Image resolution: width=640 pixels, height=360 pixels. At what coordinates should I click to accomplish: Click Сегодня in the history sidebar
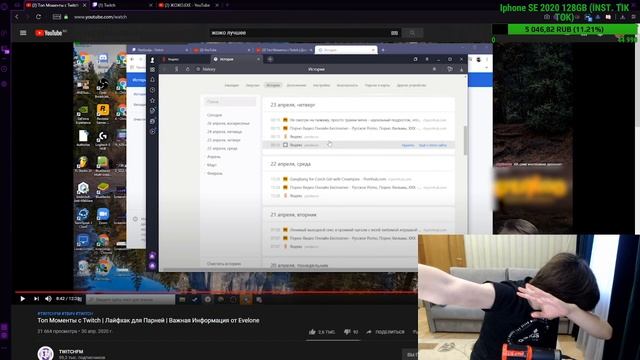tap(214, 115)
